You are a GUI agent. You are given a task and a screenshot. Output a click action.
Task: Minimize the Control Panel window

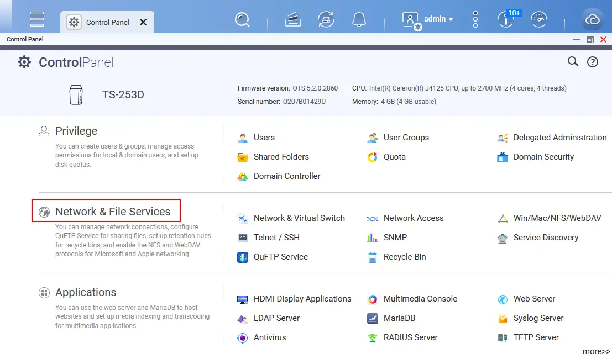pos(577,39)
